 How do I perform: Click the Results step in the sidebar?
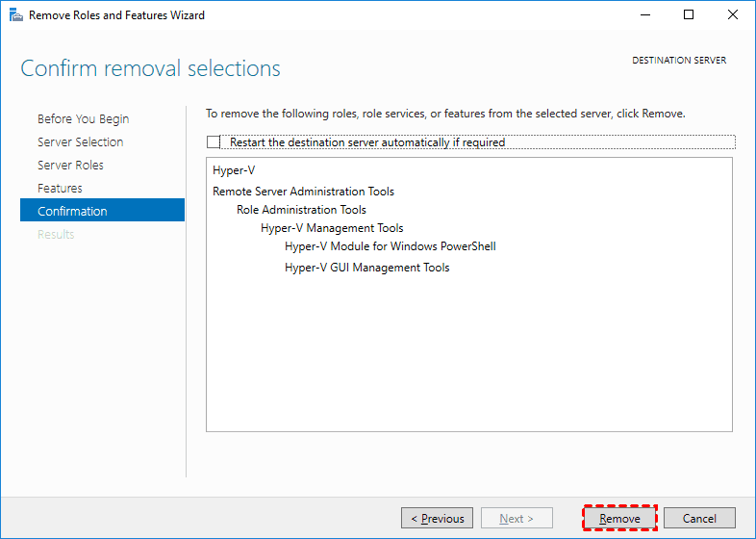[56, 235]
